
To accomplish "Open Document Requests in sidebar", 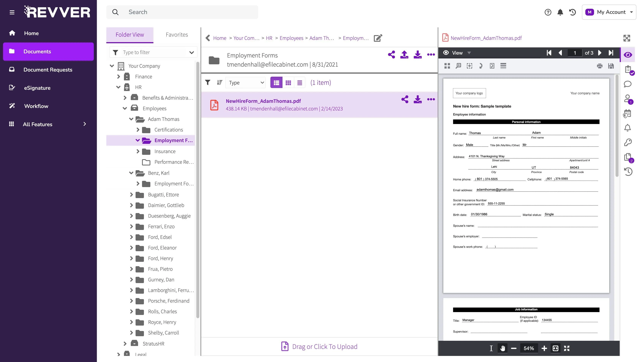I will click(48, 70).
